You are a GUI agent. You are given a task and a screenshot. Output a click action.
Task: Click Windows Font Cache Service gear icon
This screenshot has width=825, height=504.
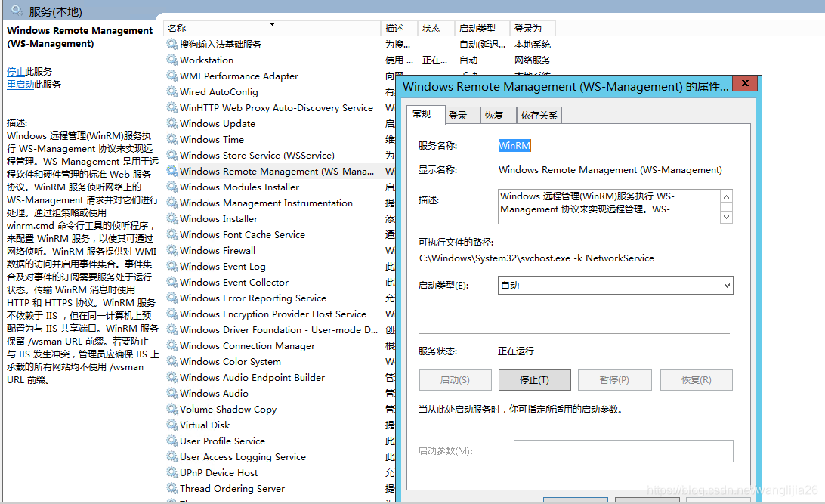point(172,235)
